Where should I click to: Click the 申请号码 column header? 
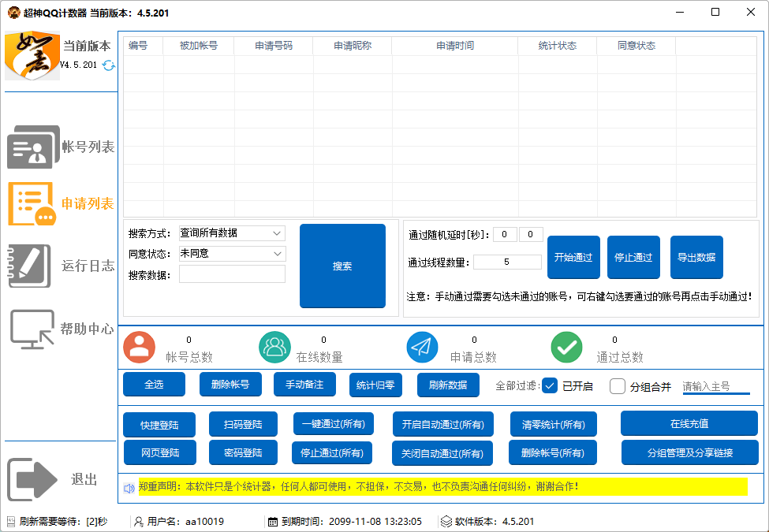pyautogui.click(x=274, y=46)
